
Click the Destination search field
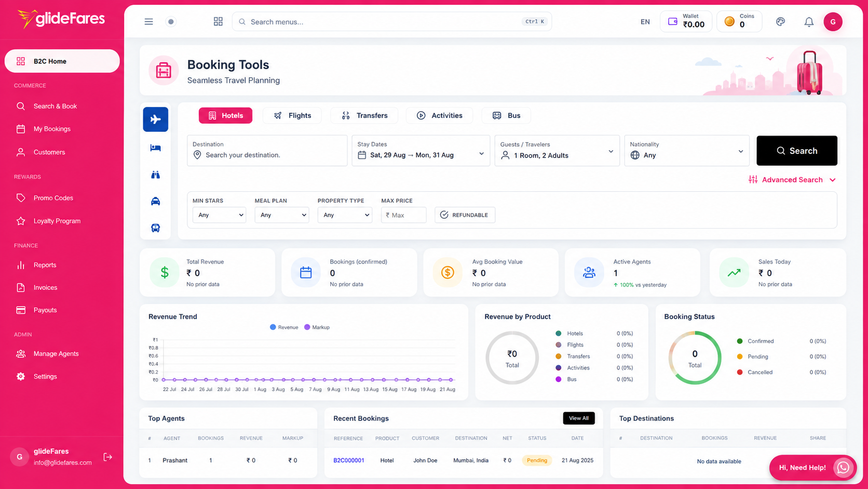point(267,151)
